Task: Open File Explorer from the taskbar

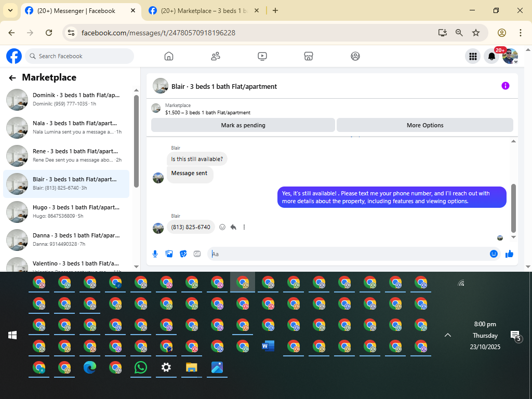Action: coord(192,367)
